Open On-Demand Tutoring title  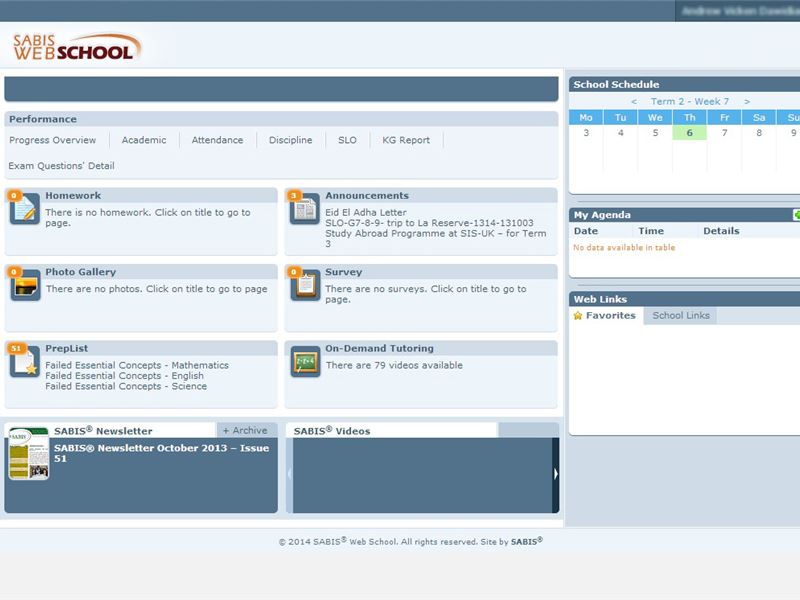380,348
